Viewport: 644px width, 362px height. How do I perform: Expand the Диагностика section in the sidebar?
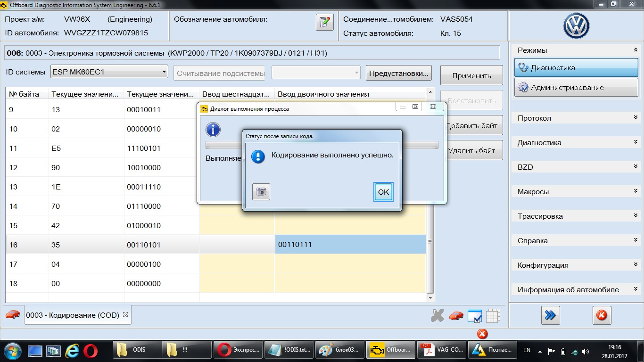[636, 142]
